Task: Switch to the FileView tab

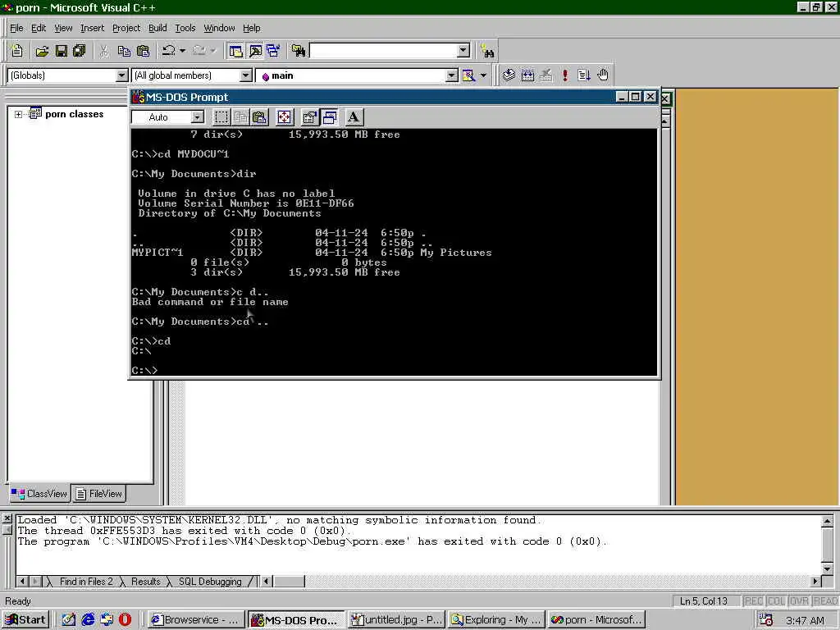Action: [x=98, y=493]
